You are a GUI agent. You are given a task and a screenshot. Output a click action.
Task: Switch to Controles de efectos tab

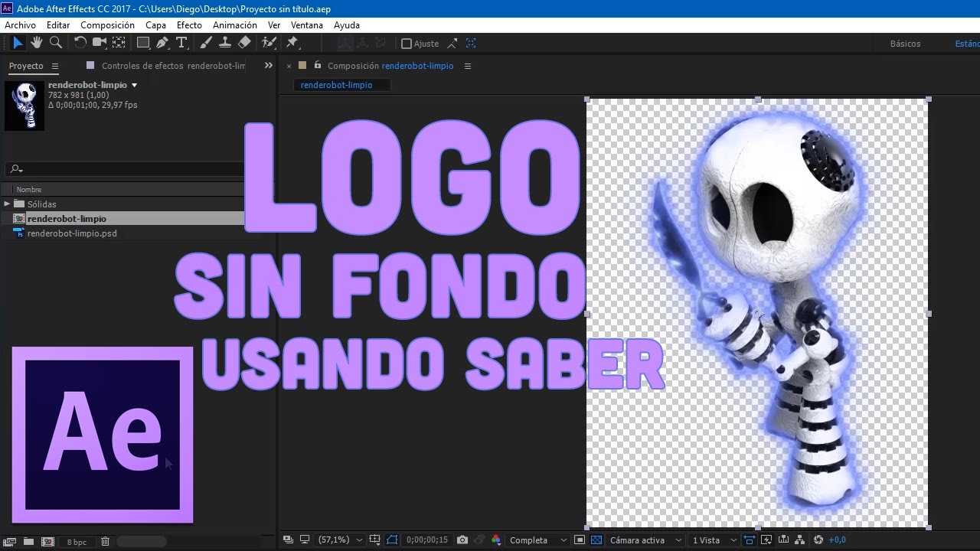point(173,66)
